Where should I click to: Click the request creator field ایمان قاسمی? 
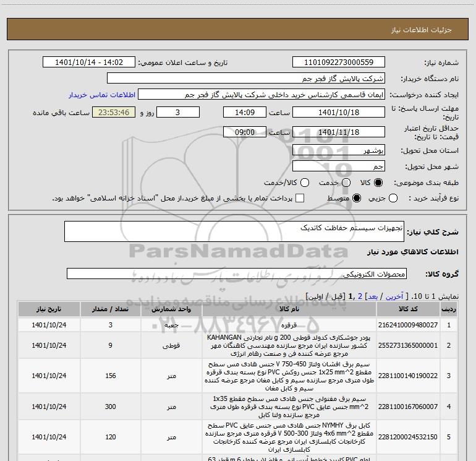pos(261,94)
